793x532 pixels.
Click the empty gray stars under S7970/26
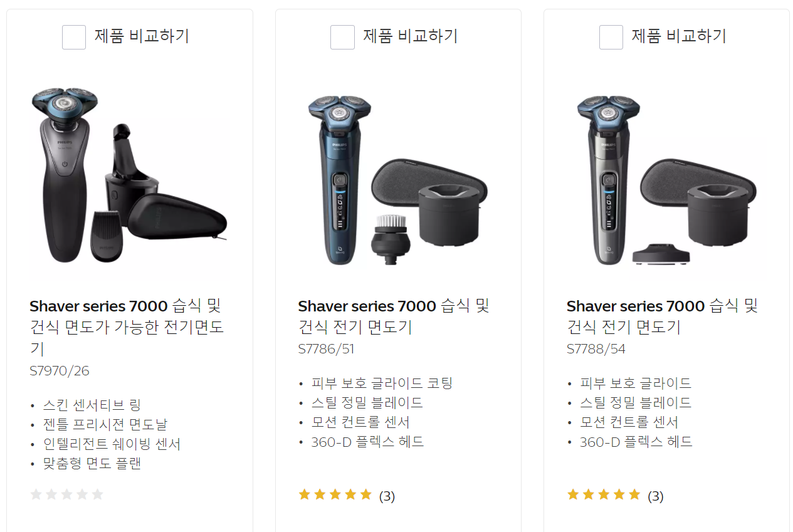point(66,495)
